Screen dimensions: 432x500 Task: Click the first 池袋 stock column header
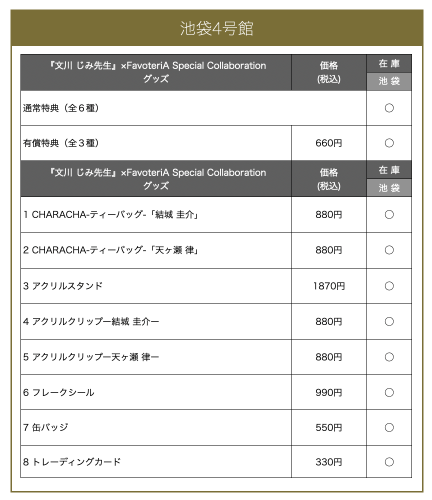point(389,81)
